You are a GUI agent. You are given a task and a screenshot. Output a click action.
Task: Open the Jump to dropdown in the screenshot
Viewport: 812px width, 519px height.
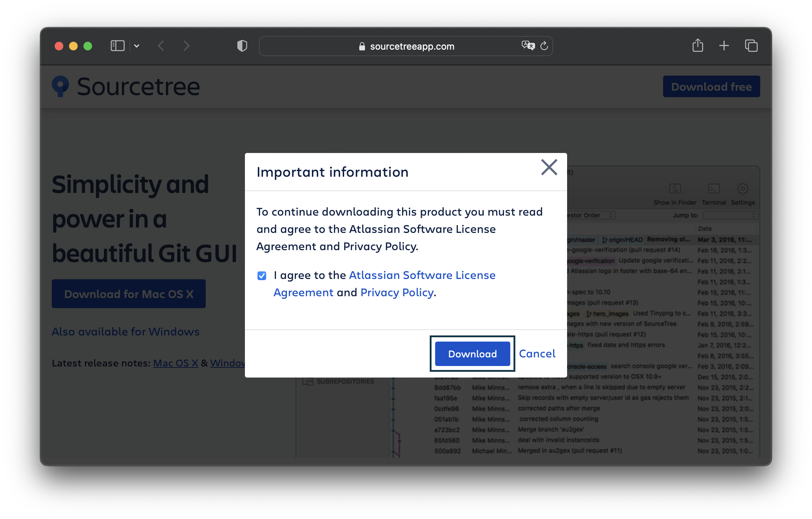click(x=730, y=216)
